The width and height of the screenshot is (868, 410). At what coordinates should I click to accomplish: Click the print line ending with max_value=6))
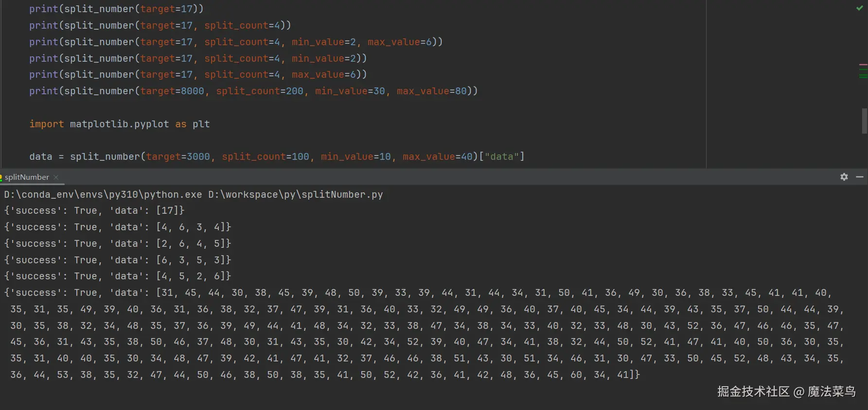pos(198,74)
